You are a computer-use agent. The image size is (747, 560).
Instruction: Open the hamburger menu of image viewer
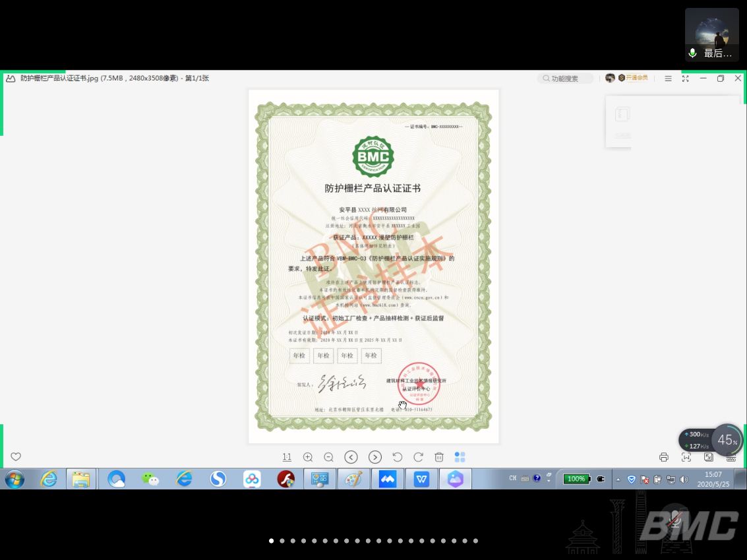[x=668, y=78]
